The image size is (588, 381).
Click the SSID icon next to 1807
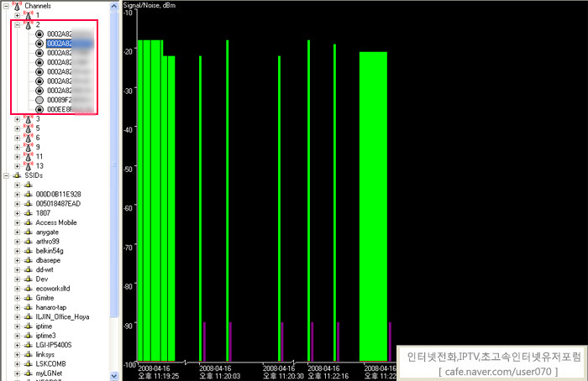[x=28, y=213]
